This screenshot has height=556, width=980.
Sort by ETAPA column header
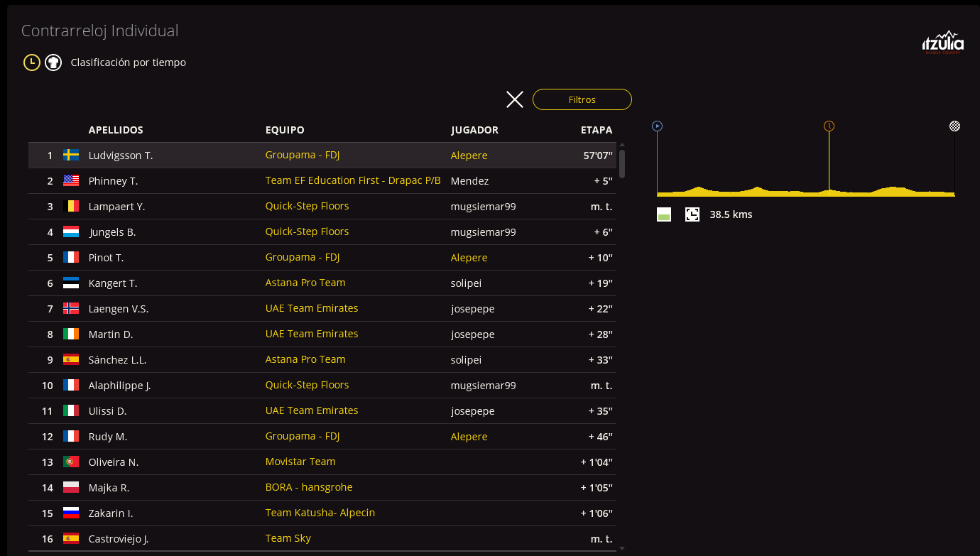(595, 130)
